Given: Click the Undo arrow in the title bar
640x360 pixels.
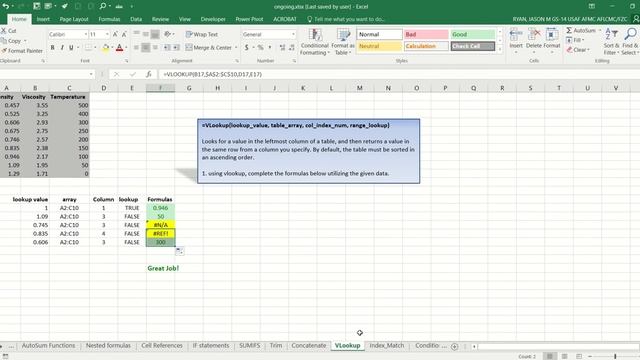Looking at the screenshot, I should [x=6, y=6].
